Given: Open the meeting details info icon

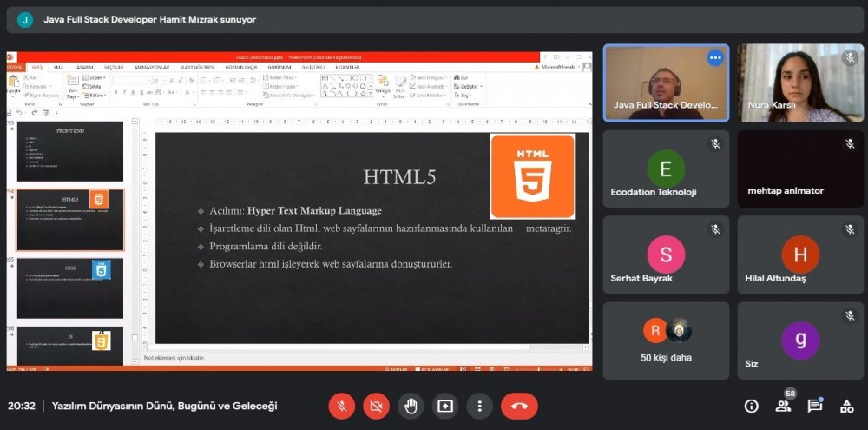Looking at the screenshot, I should pyautogui.click(x=752, y=406).
